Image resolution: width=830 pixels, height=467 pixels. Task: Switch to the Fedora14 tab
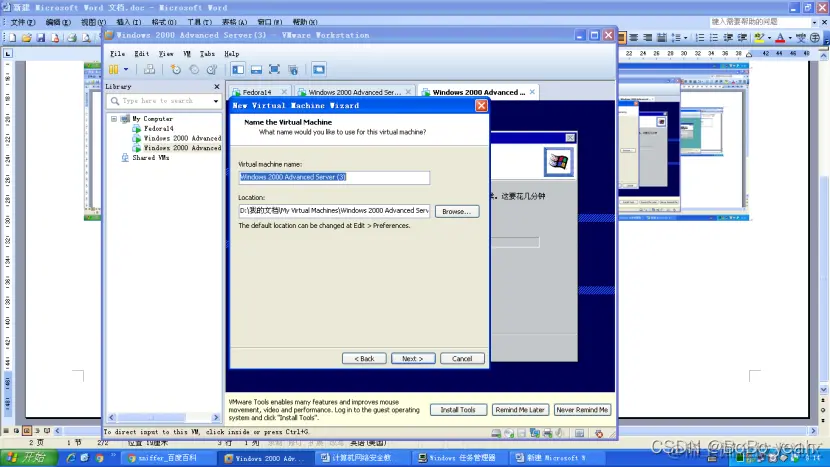pos(257,92)
